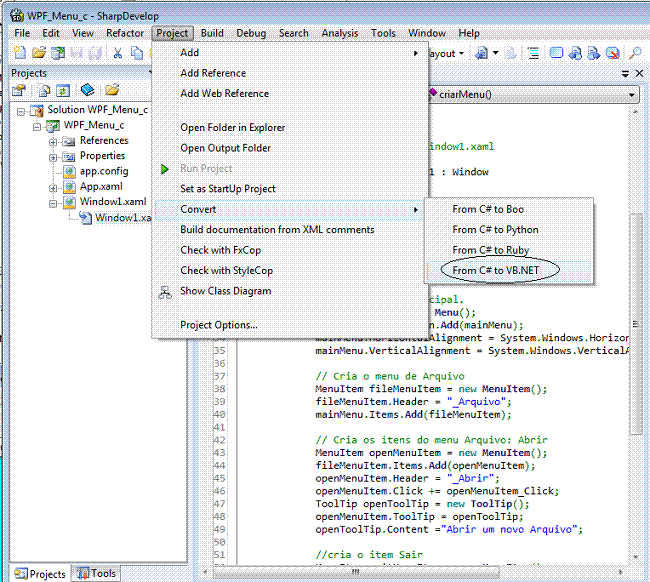
Task: Open the editor window list dropdown arrow
Action: pyautogui.click(x=625, y=74)
